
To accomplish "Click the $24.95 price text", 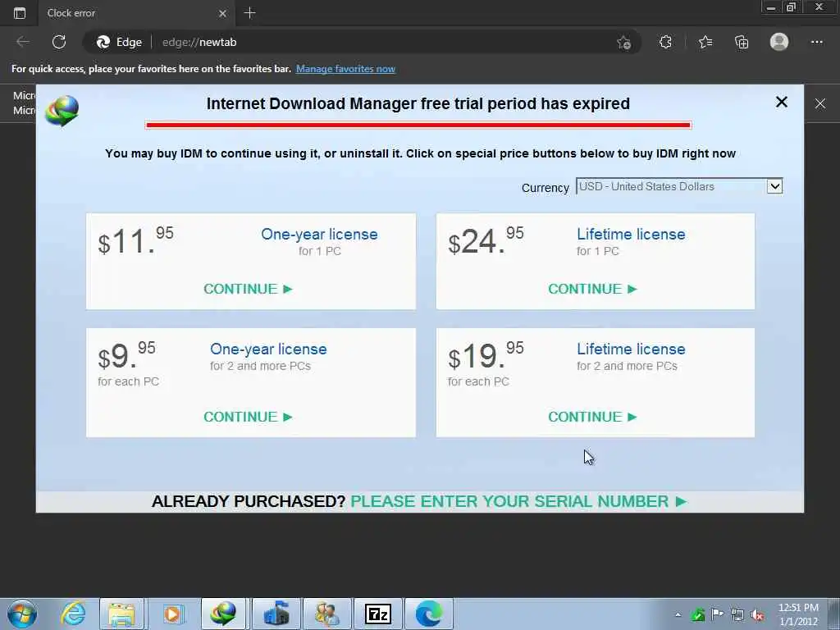I will (x=486, y=240).
